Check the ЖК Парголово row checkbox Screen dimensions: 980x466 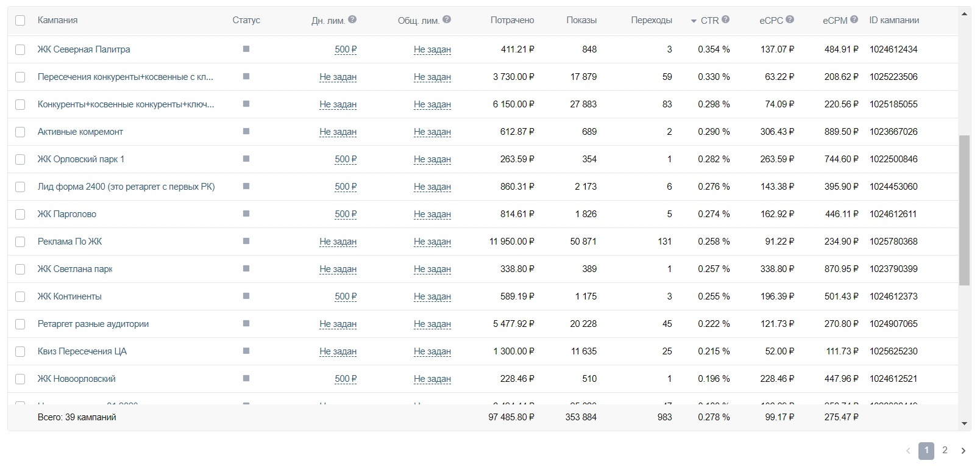(20, 214)
